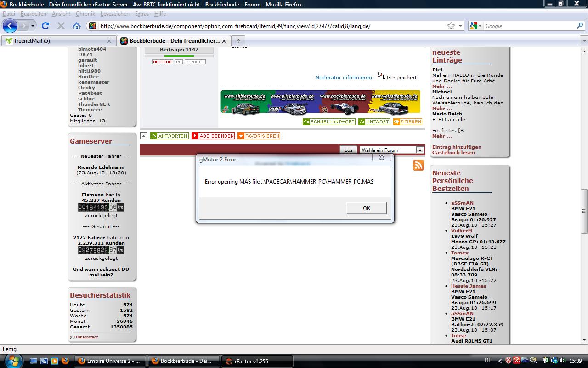
Task: Open user bimota404's profile link
Action: 92,49
